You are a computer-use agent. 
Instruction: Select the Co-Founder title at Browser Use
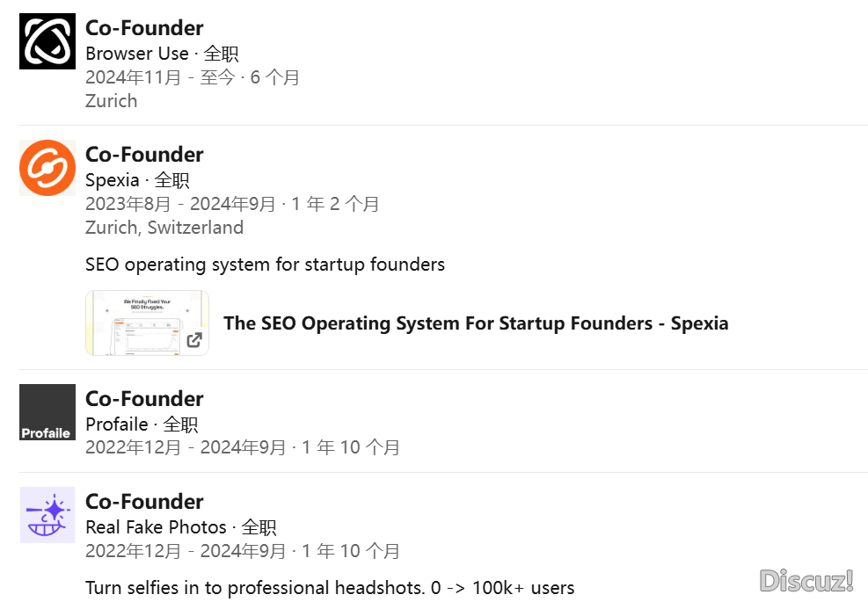pos(144,27)
